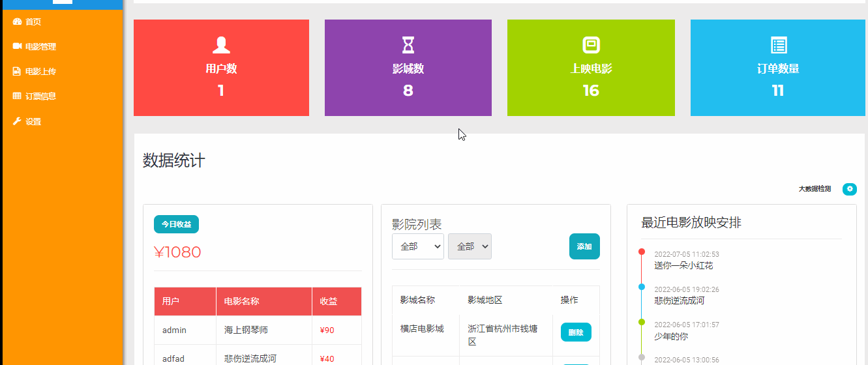Screen dimensions: 868x365
Task: Click 删除 for 横店电影城
Action: point(576,332)
